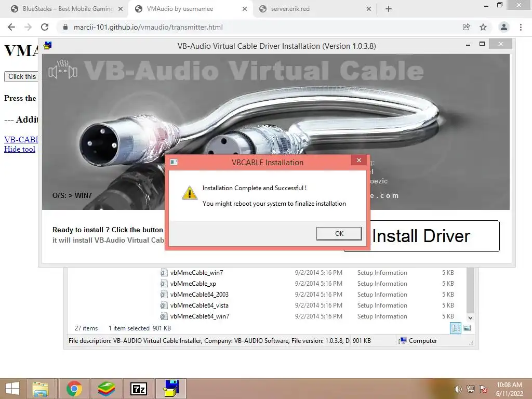Open the VB-CABLE link on the page
Viewport: 532px width, 399px height.
click(x=21, y=139)
